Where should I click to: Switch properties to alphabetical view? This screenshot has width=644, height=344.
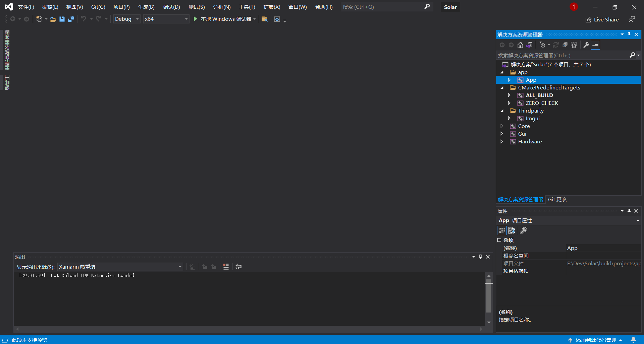point(512,230)
